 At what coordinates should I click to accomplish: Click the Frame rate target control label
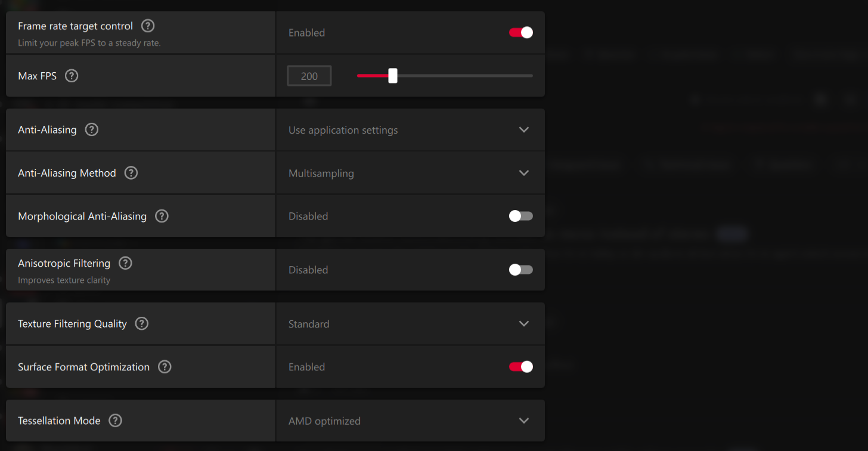[x=75, y=26]
